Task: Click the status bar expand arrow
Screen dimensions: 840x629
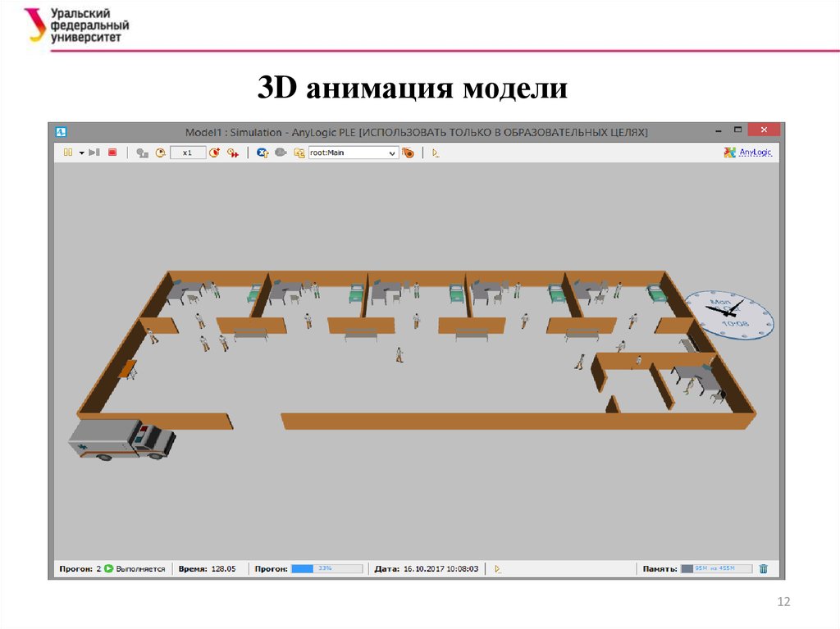Action: click(x=497, y=568)
